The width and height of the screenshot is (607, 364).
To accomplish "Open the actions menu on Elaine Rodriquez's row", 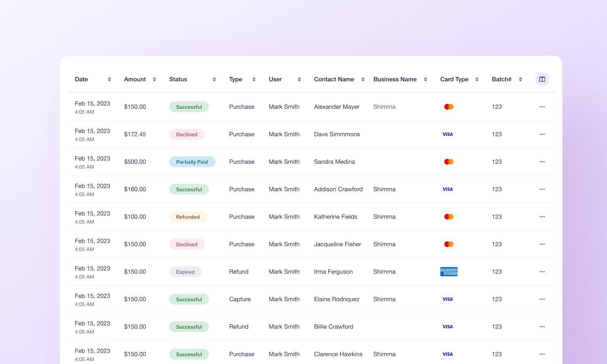I will [542, 299].
